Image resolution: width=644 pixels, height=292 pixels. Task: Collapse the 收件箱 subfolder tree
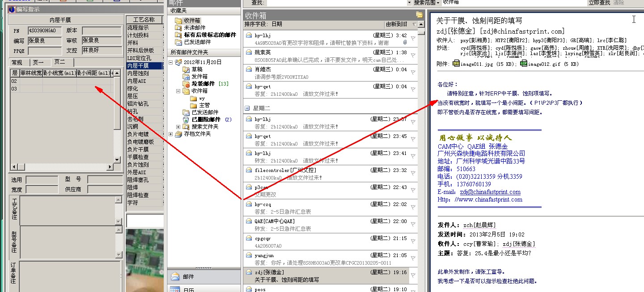click(x=178, y=91)
